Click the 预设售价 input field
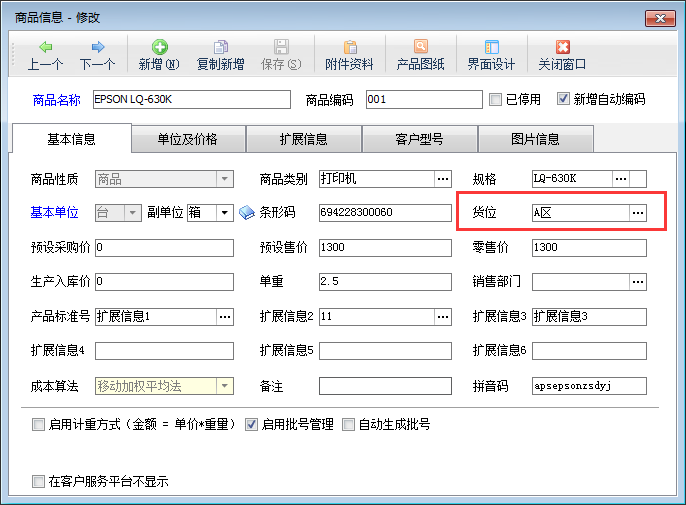Viewport: 686px width, 505px height. click(x=385, y=247)
